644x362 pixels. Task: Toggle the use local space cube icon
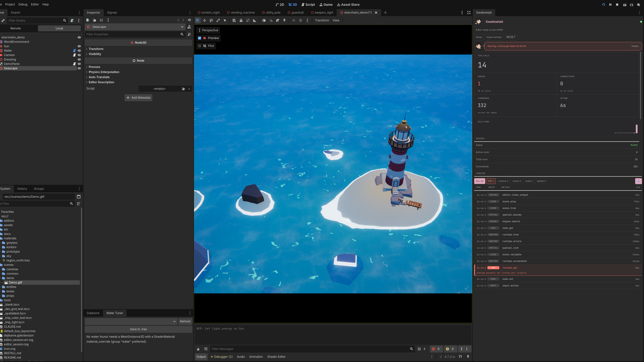pyautogui.click(x=264, y=20)
